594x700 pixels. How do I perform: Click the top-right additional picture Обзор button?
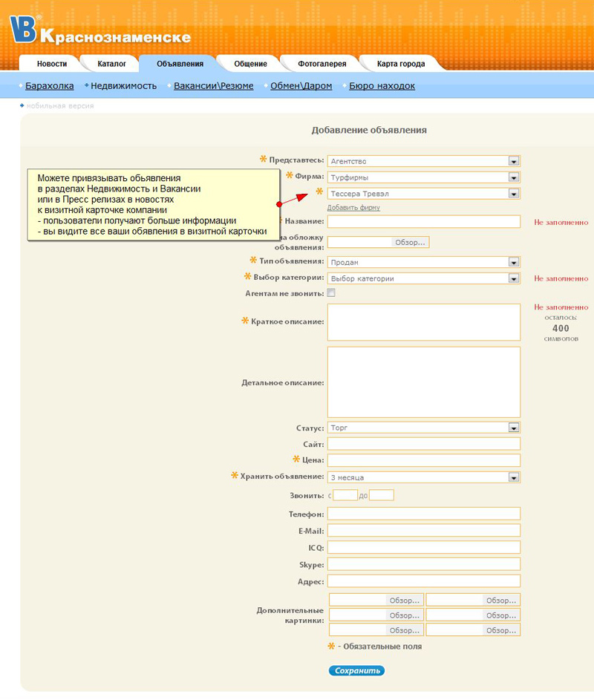coord(501,601)
